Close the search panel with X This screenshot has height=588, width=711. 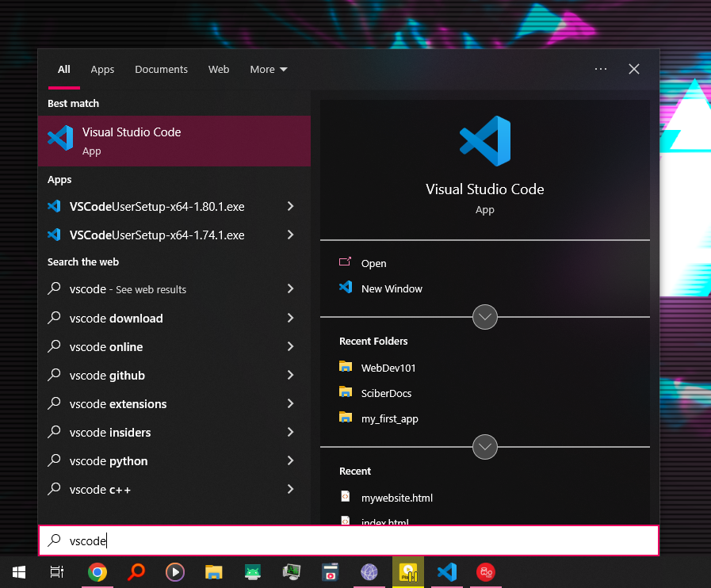(634, 69)
